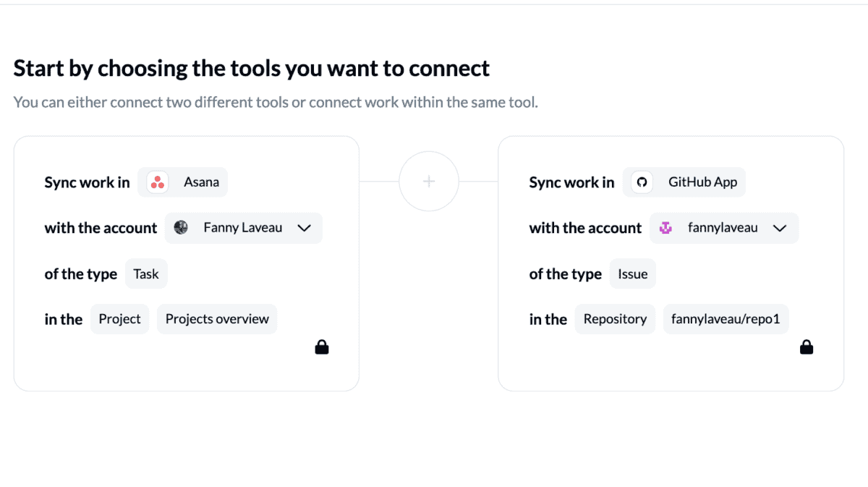
Task: Click the GitHub App logo icon
Action: [x=641, y=182]
